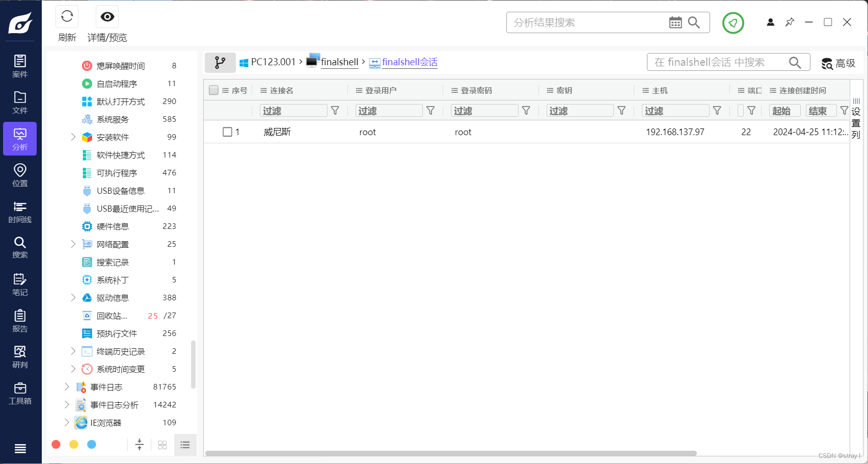
Task: Select the yellow color dot
Action: [74, 445]
